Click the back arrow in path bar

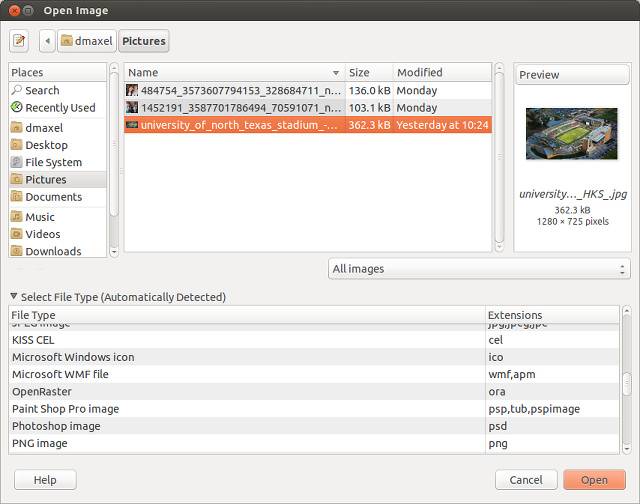pyautogui.click(x=47, y=41)
